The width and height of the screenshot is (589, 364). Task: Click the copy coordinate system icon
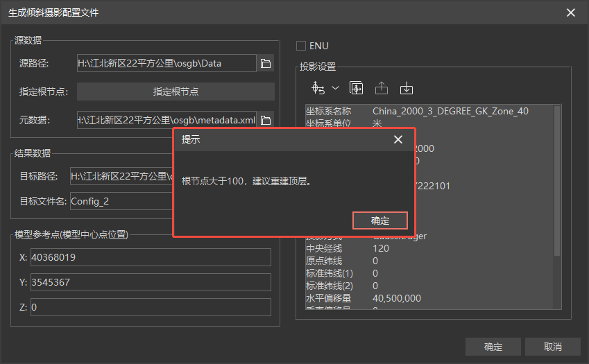click(357, 88)
